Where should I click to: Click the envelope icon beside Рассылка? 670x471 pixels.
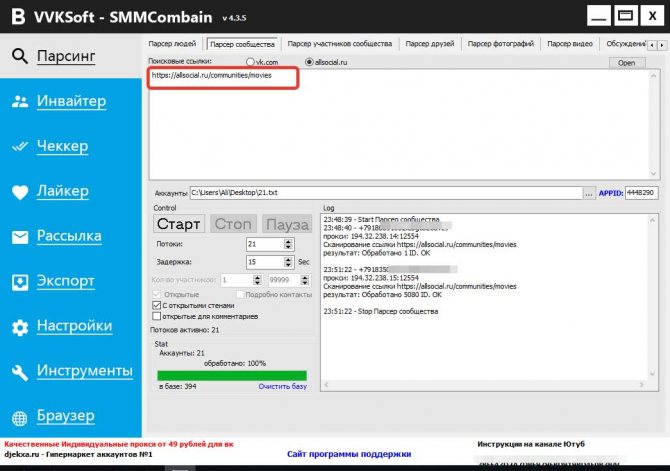coord(20,236)
